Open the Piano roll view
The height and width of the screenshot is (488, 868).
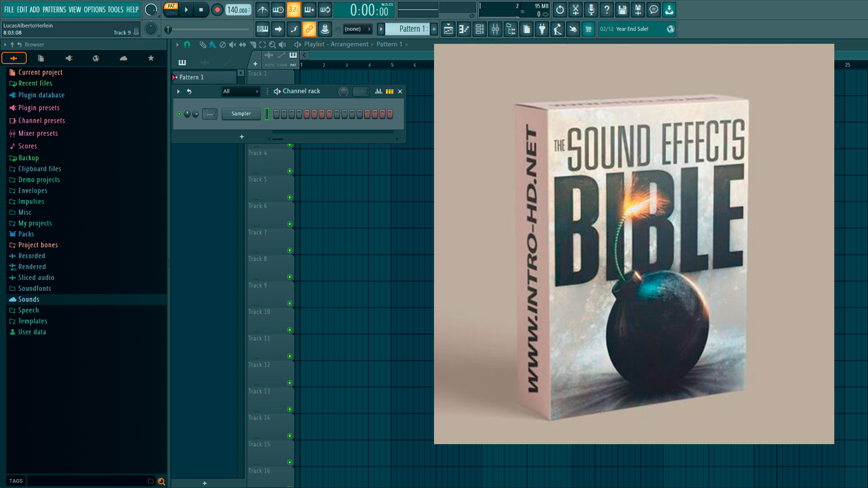tap(464, 29)
